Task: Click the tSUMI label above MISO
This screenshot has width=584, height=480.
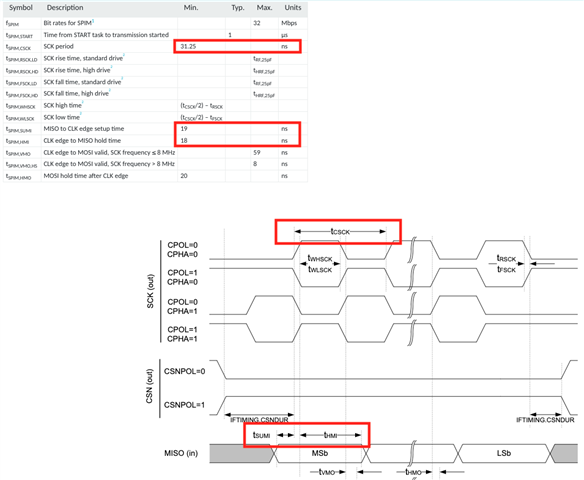Action: (261, 435)
